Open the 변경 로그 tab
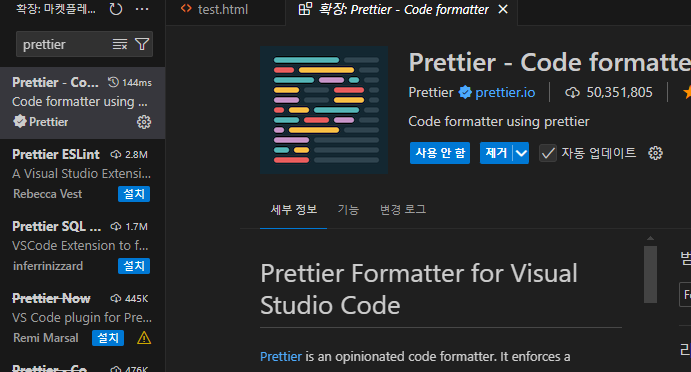Image resolution: width=691 pixels, height=372 pixels. [x=403, y=209]
